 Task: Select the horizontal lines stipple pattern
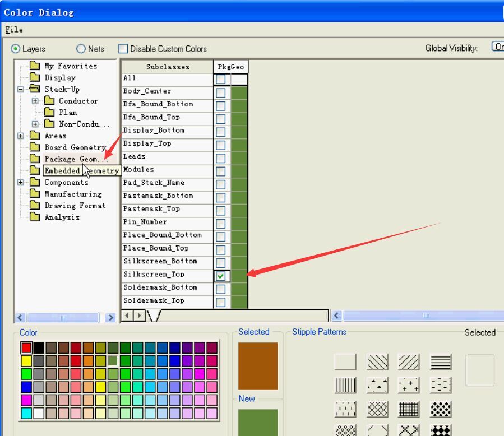(x=441, y=362)
